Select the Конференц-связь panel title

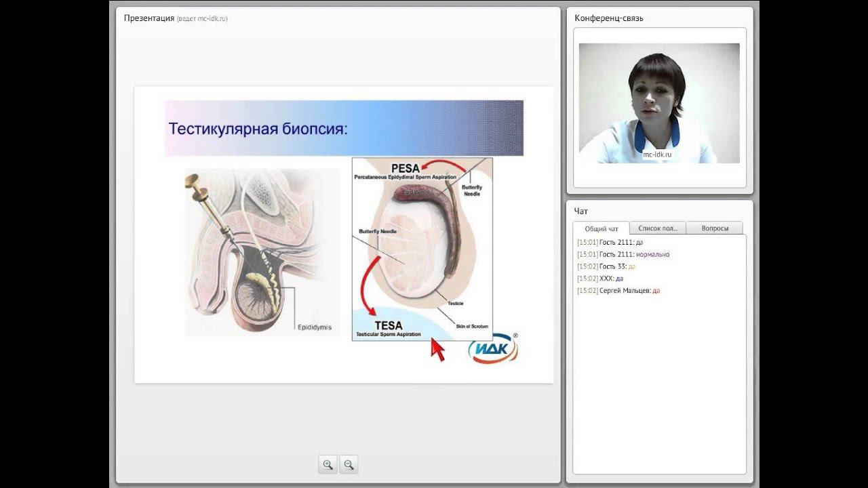(609, 18)
